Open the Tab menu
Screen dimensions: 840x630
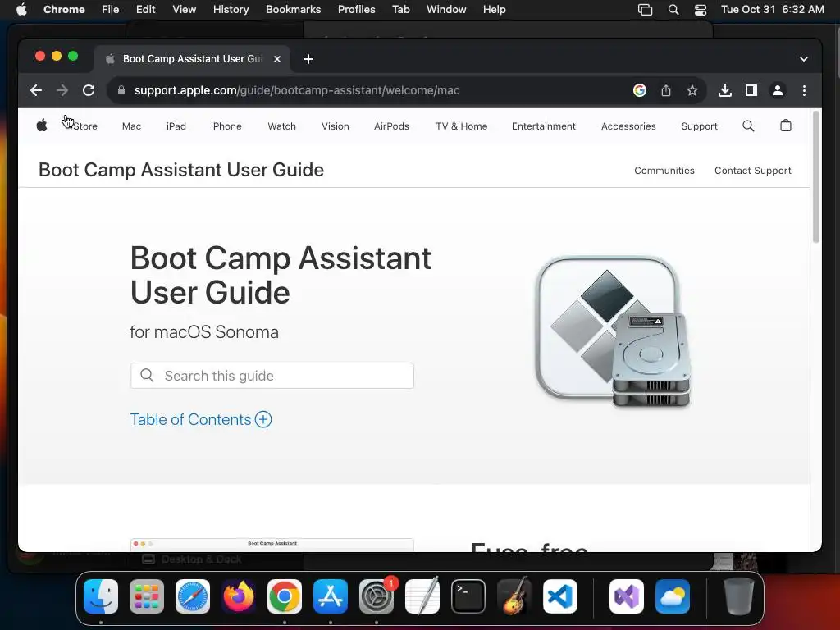pyautogui.click(x=400, y=10)
